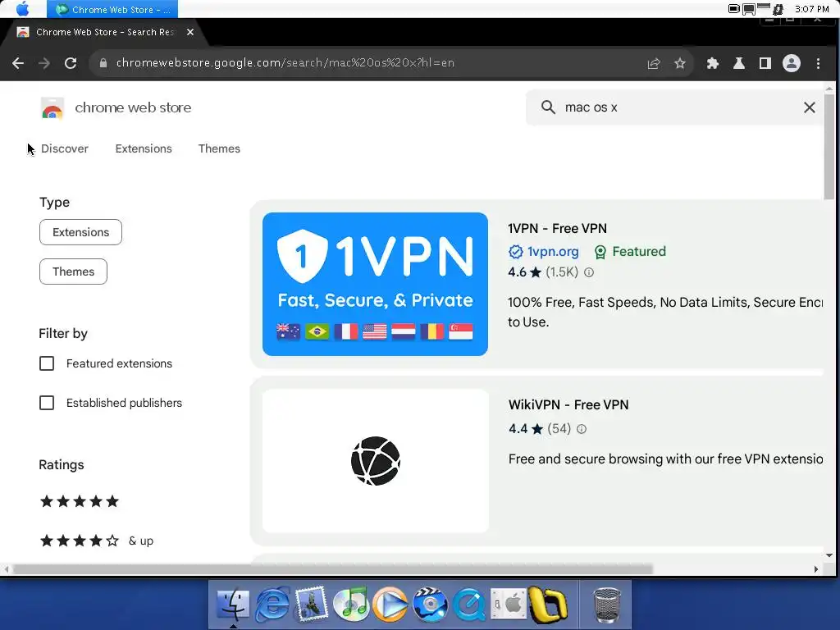Open the Chrome profile avatar

click(792, 63)
